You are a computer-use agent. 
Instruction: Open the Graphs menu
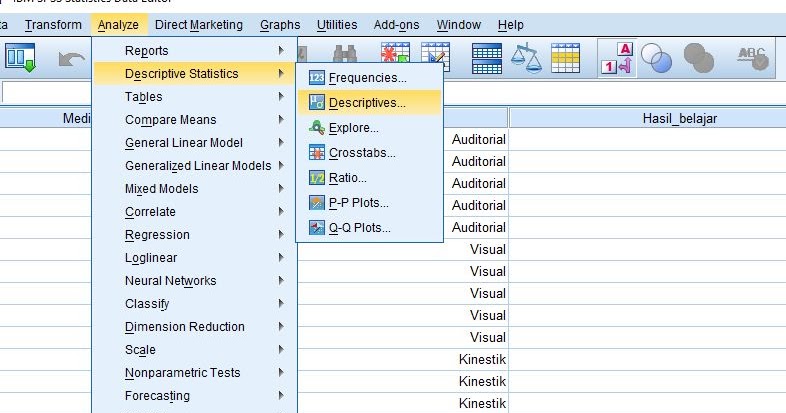279,24
